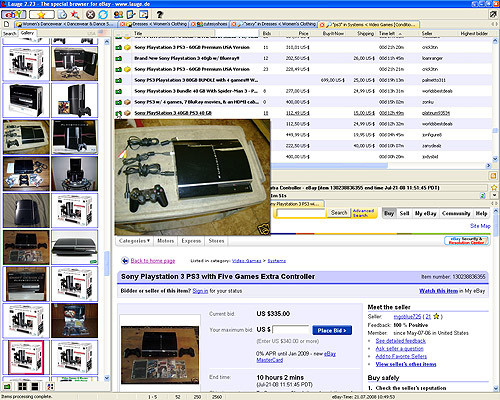The height and width of the screenshot is (400, 500).
Task: Open a new blank tab page icon
Action: [x=6, y=24]
